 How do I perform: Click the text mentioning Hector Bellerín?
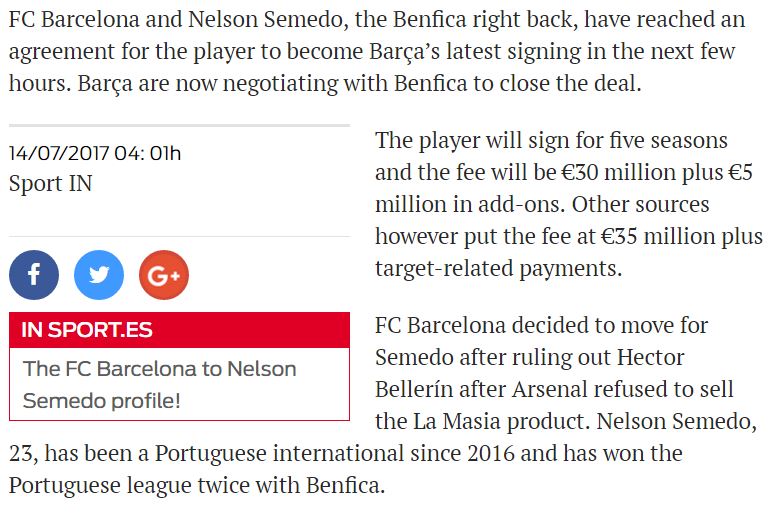(x=566, y=373)
